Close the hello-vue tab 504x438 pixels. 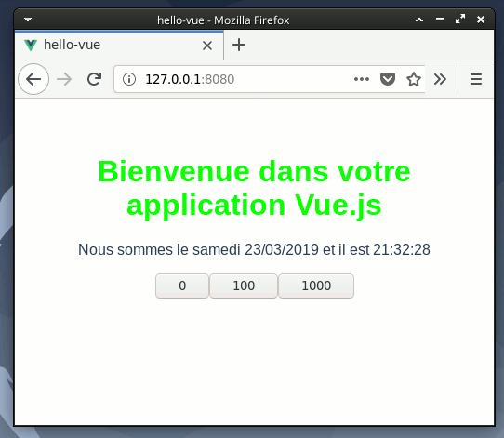(x=207, y=46)
